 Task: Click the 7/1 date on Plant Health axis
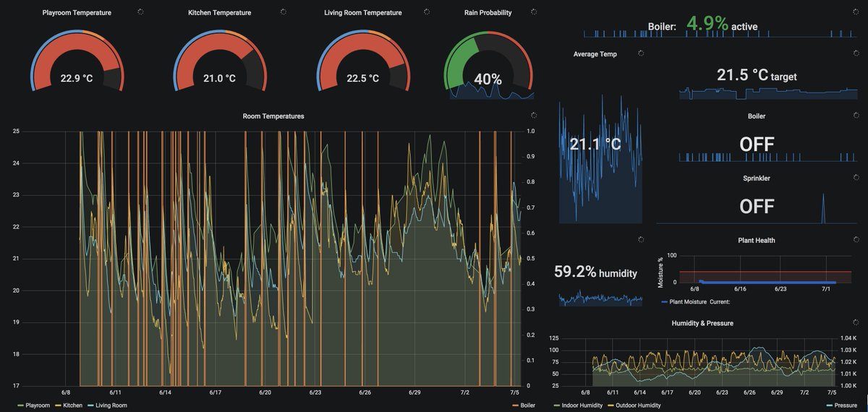tap(825, 288)
